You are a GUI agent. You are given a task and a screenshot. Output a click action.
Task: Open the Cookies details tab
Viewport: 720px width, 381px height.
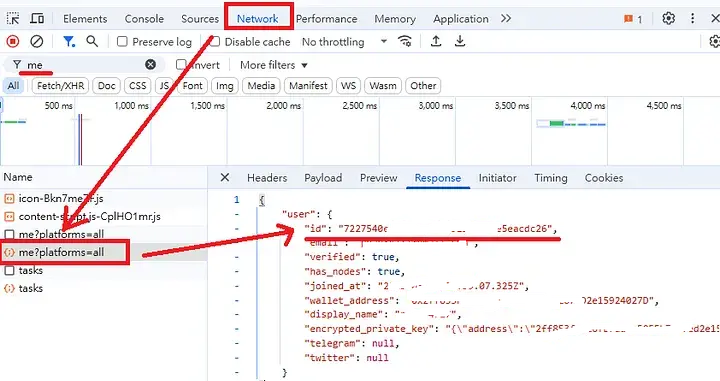coord(604,178)
